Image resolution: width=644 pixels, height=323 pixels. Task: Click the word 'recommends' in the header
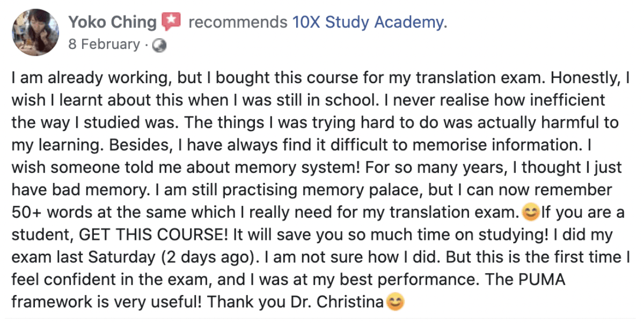238,23
